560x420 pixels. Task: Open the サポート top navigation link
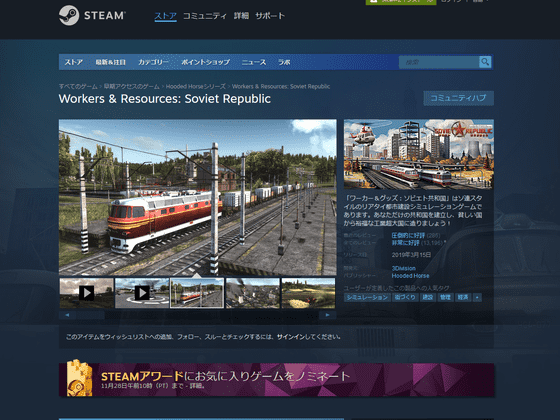[270, 16]
